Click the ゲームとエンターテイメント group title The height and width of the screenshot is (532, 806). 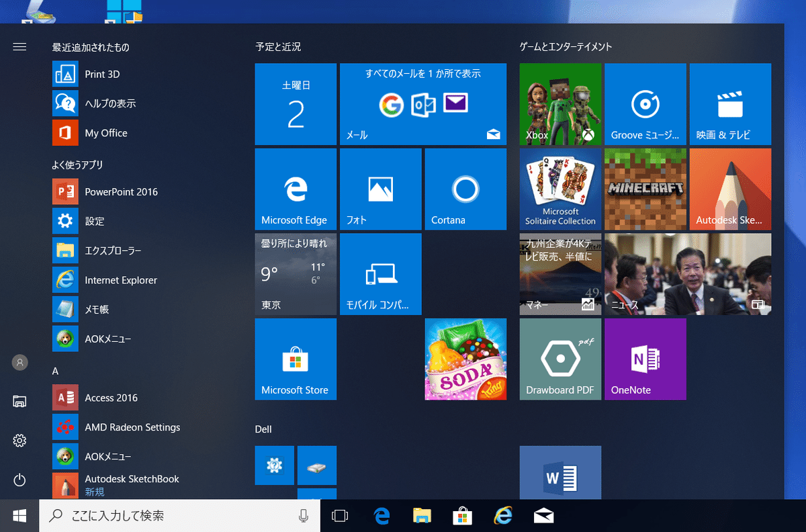tap(566, 47)
